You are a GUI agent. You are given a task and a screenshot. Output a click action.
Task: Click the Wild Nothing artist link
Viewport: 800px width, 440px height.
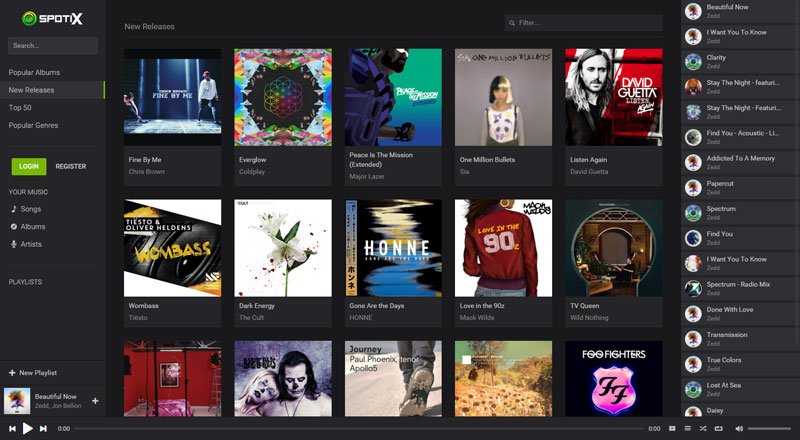(x=589, y=317)
